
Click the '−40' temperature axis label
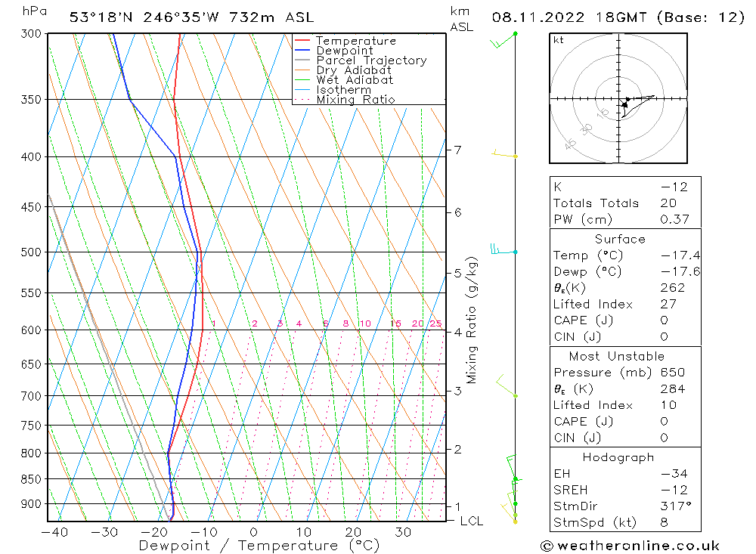click(54, 532)
